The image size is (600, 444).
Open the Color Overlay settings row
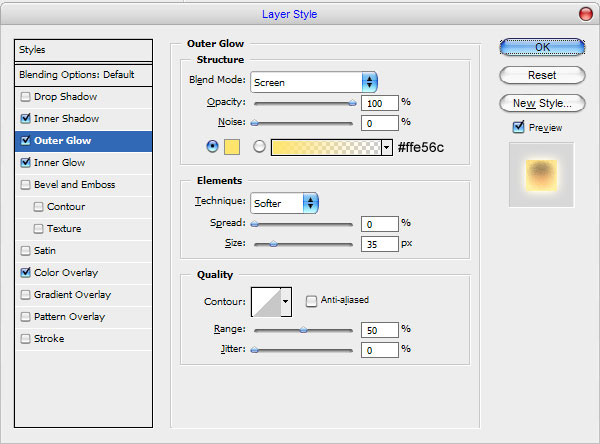[x=83, y=273]
